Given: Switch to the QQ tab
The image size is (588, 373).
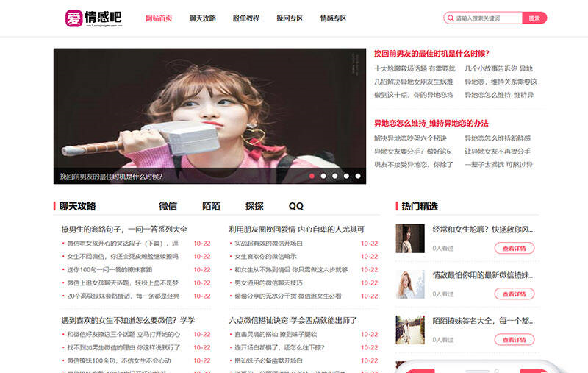Looking at the screenshot, I should tap(296, 206).
